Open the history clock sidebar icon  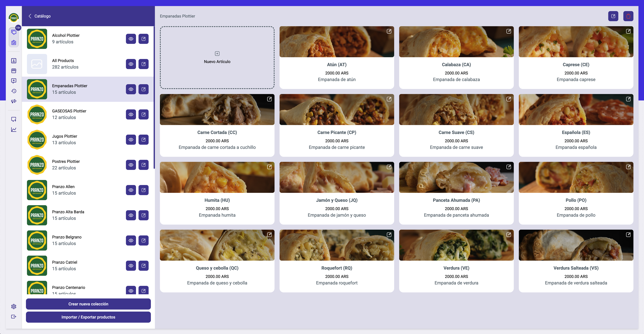14,91
